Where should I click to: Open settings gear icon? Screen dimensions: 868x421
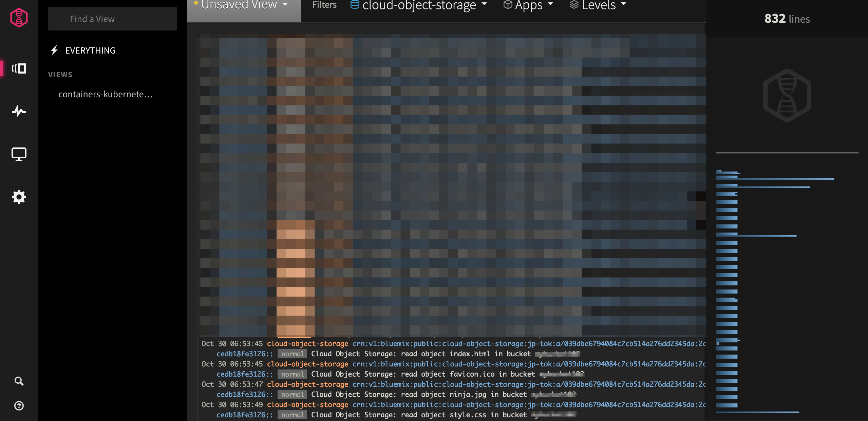point(19,197)
